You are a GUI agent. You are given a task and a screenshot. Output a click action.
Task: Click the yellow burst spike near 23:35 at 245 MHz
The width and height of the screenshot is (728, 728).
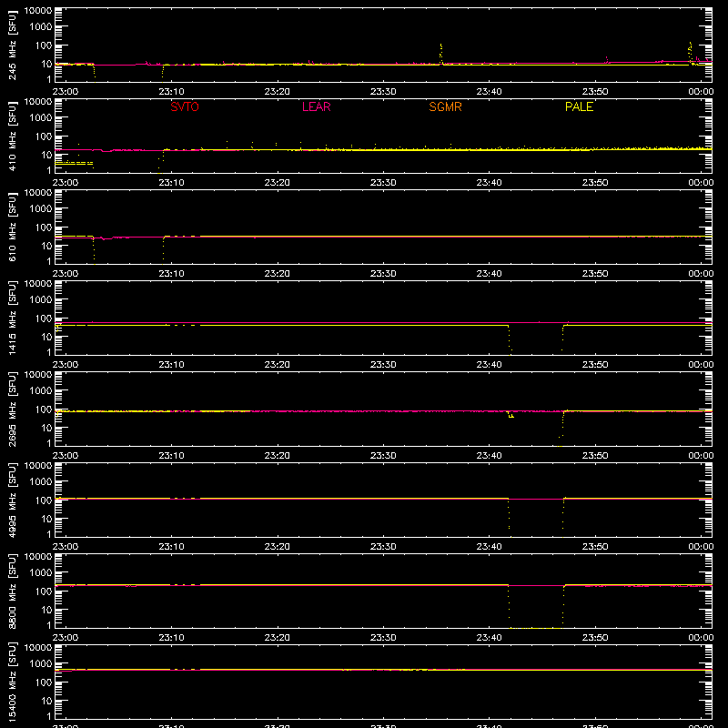click(x=441, y=54)
